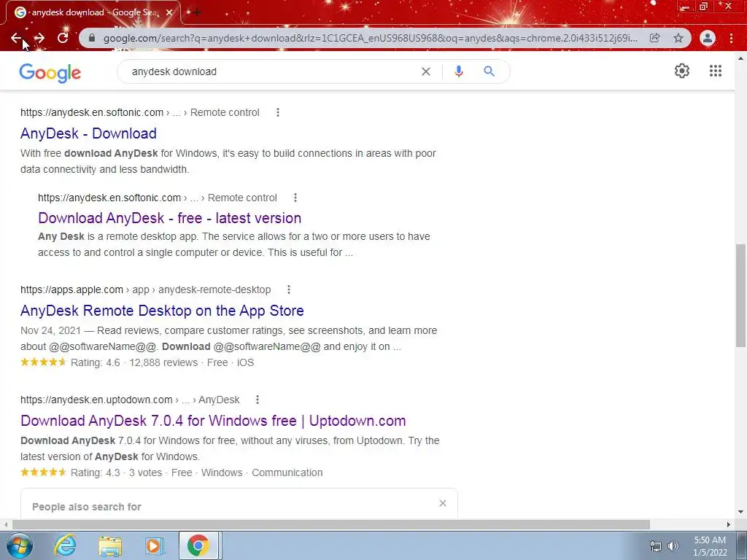
Task: Click scroll right arrow on horizontal scrollbar
Action: pos(729,524)
